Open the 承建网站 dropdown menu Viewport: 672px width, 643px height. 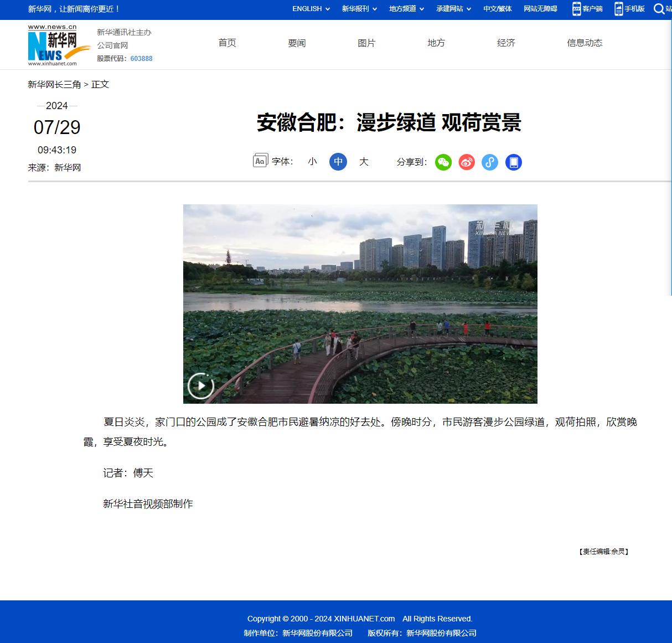(453, 9)
